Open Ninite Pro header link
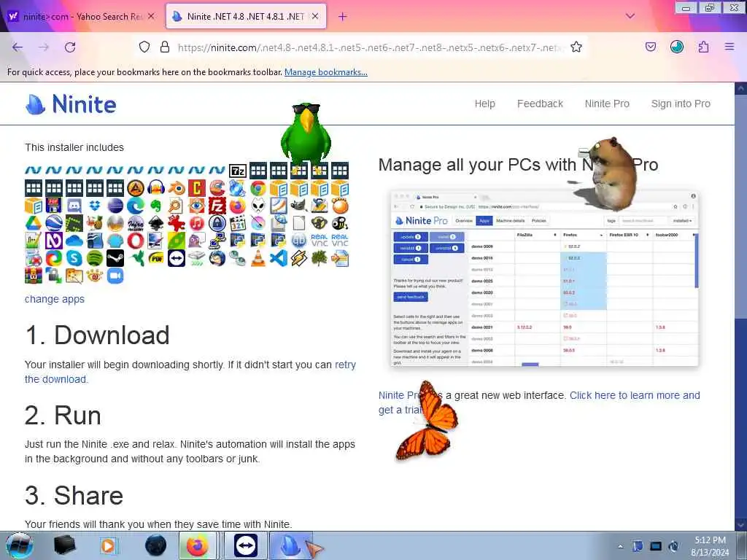This screenshot has height=560, width=747. 607,104
